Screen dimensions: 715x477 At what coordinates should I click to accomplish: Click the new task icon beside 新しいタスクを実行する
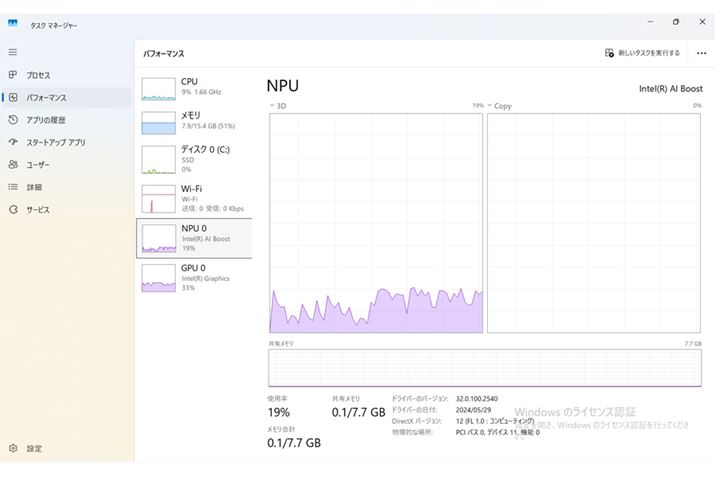point(609,53)
